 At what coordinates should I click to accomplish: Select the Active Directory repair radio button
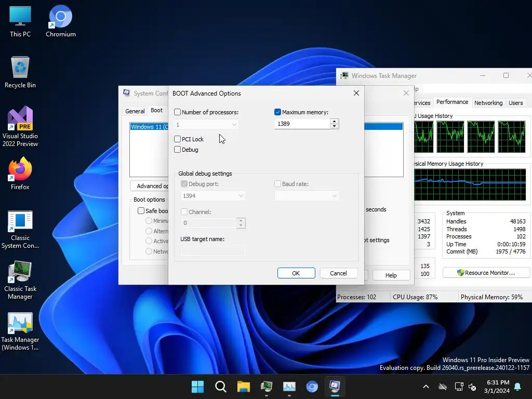coord(149,241)
